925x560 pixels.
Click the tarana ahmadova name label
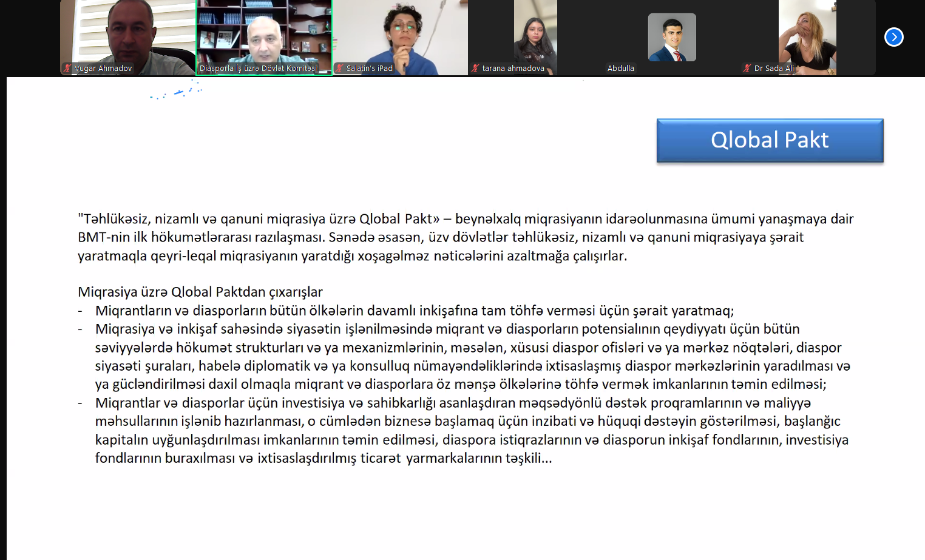point(513,69)
